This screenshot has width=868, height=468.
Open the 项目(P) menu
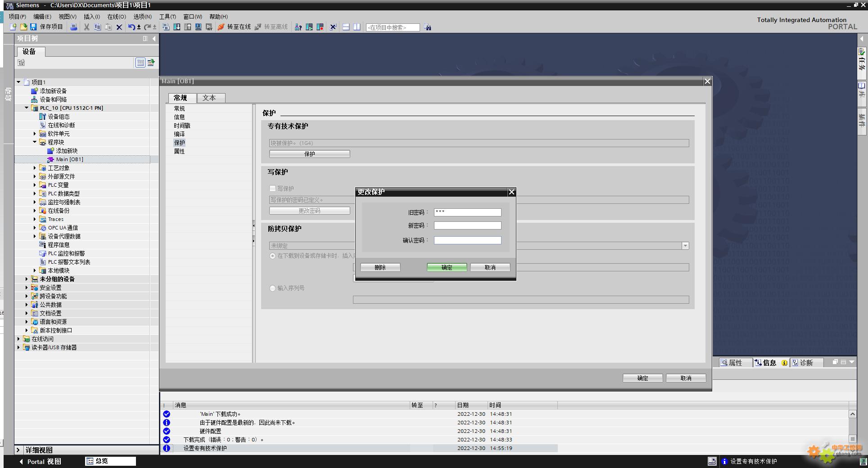coord(17,17)
